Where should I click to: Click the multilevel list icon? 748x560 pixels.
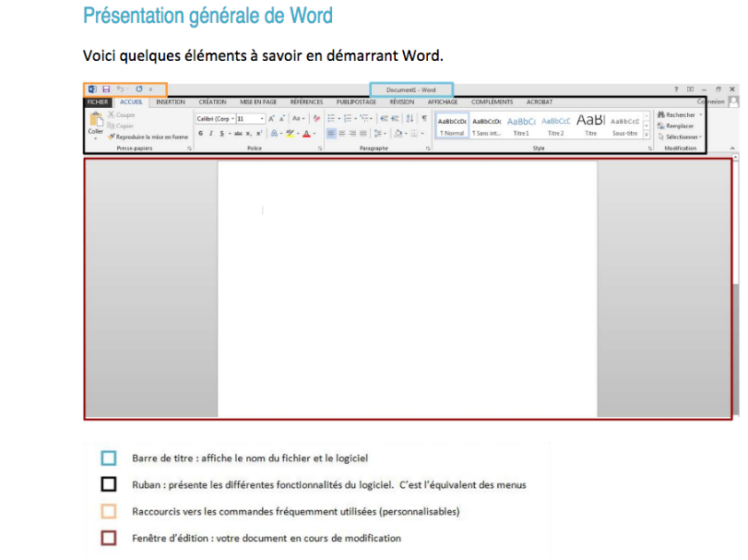click(364, 118)
